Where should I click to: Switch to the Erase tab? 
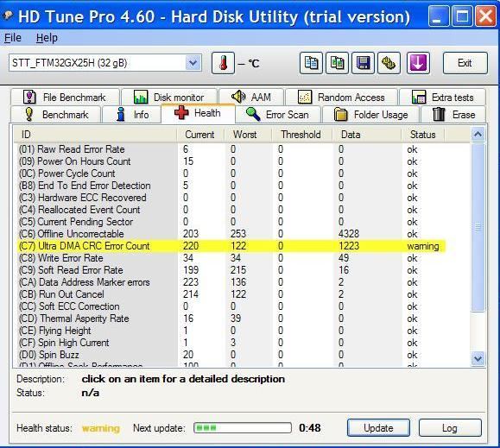pos(453,115)
